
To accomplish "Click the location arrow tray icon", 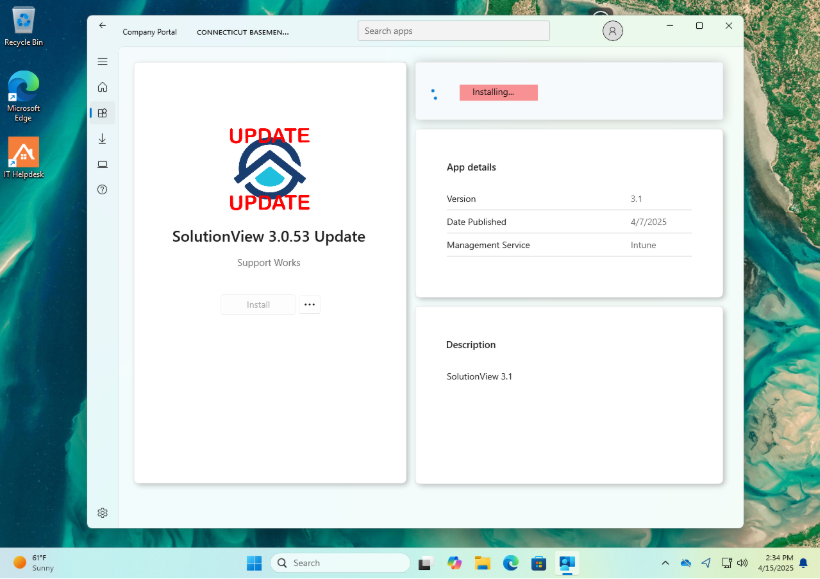I will tap(706, 563).
